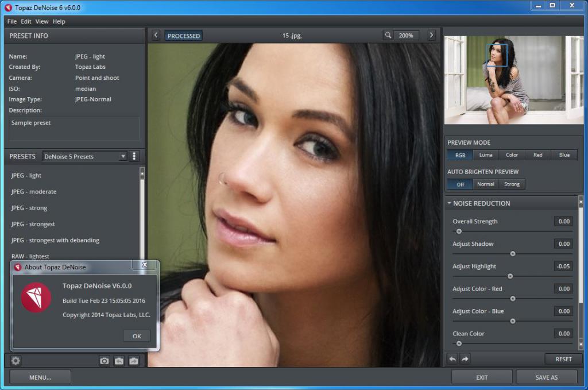This screenshot has height=390, width=588.
Task: Select the JPEG - strong preset
Action: click(x=29, y=208)
